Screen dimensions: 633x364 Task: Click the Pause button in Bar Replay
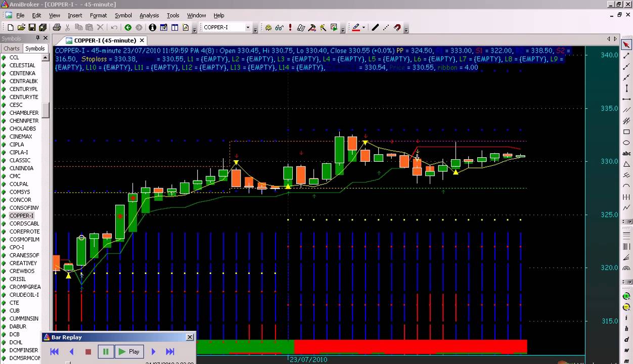pyautogui.click(x=106, y=351)
